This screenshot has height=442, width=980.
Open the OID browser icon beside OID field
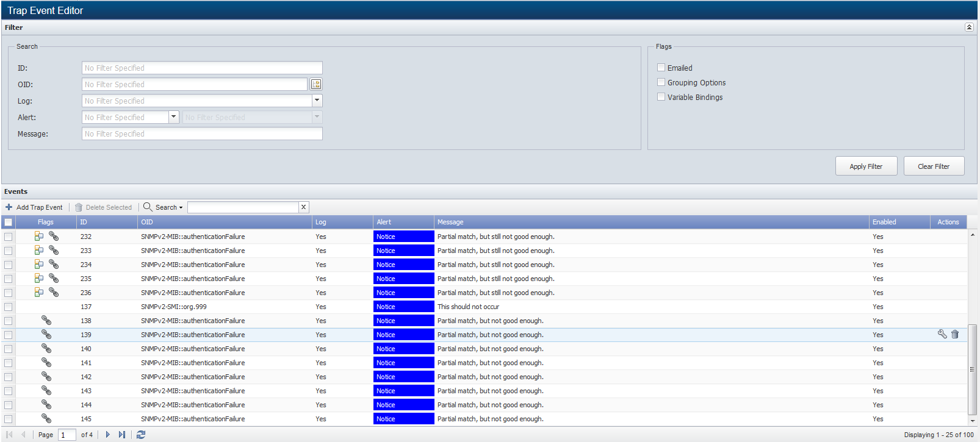tap(316, 84)
